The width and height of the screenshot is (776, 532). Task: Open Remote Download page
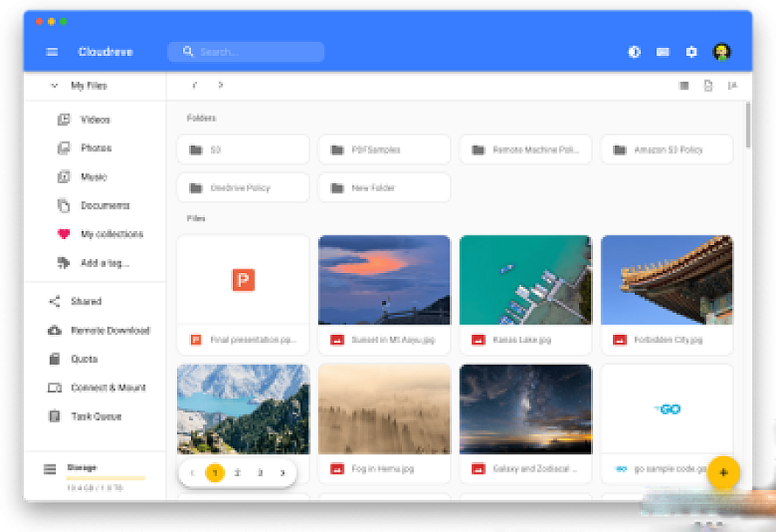[110, 331]
